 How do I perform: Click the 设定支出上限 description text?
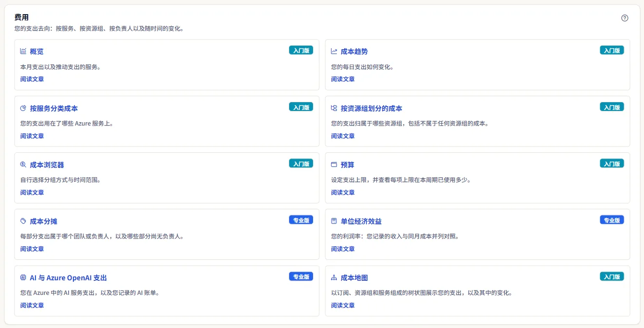401,180
